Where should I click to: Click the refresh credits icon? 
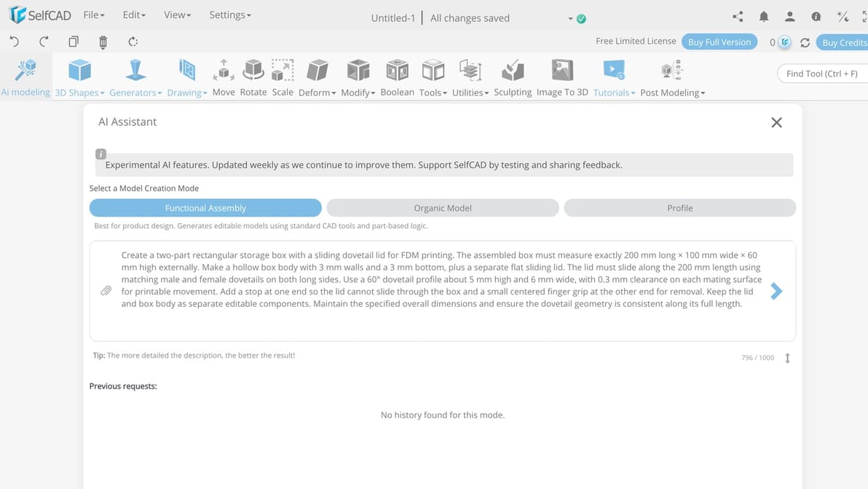(805, 43)
